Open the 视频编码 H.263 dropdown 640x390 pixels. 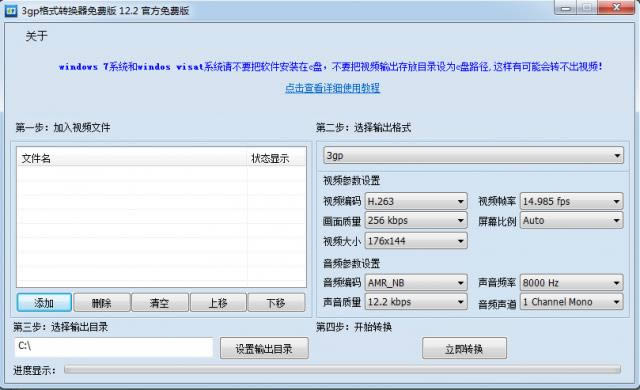[x=416, y=201]
